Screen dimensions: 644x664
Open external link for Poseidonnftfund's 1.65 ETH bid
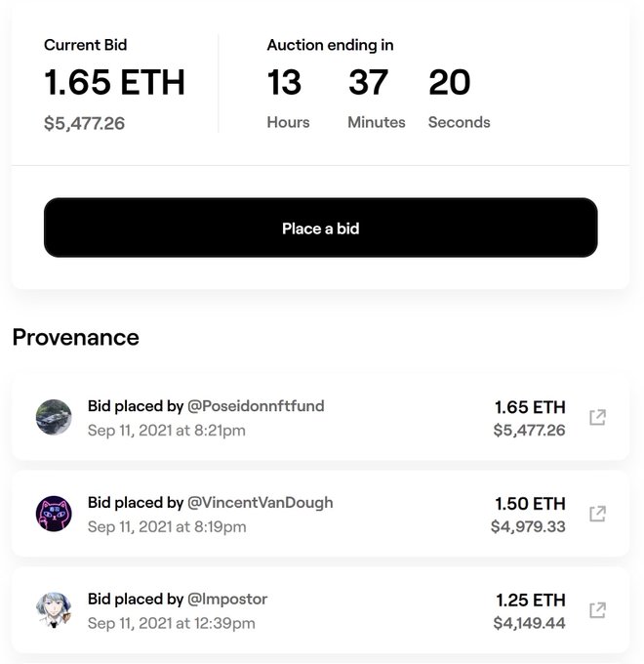tap(597, 417)
